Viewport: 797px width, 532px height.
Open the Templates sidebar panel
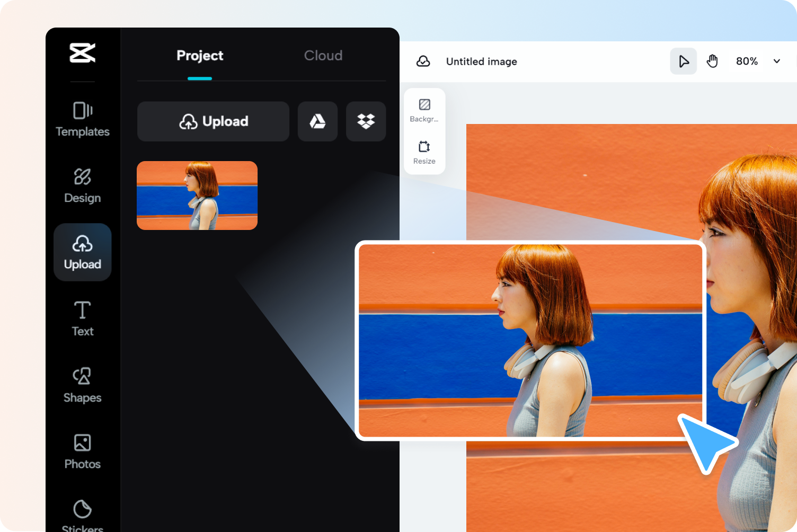(83, 119)
